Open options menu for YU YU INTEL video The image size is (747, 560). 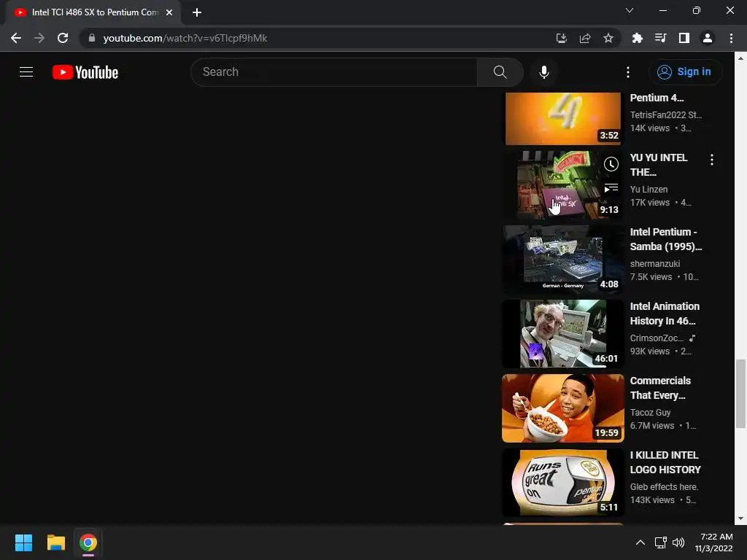click(712, 160)
